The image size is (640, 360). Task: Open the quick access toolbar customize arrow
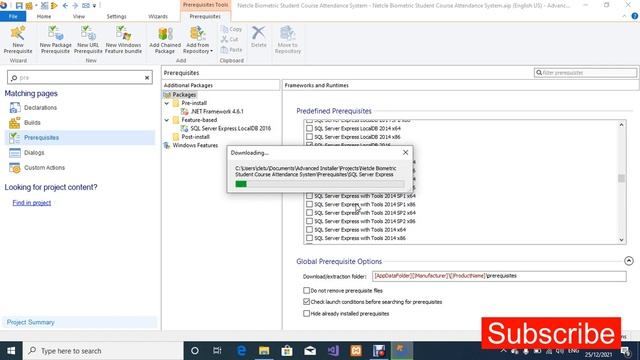[x=94, y=6]
